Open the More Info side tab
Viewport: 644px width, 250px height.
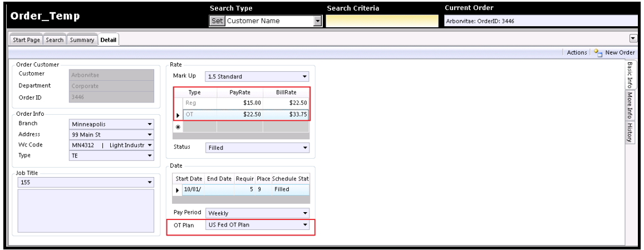point(630,105)
